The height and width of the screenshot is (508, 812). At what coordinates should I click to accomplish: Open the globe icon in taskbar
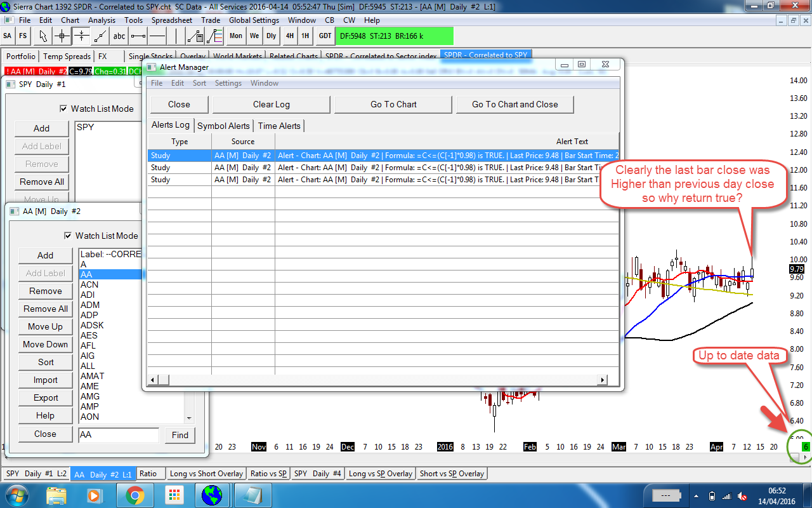[x=212, y=495]
